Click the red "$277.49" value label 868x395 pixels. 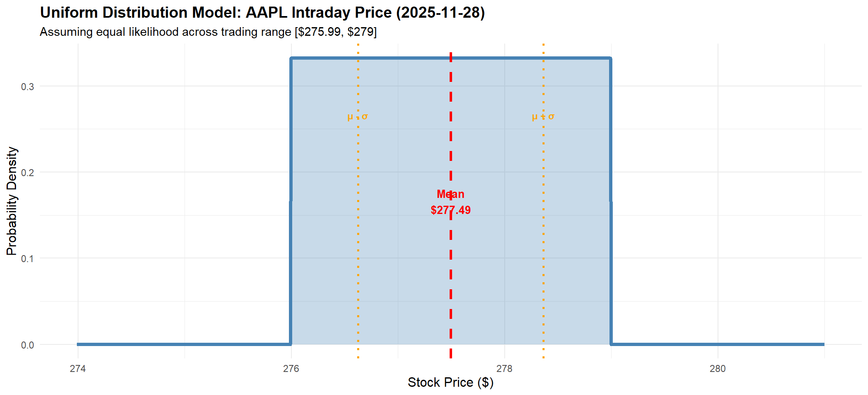(450, 210)
